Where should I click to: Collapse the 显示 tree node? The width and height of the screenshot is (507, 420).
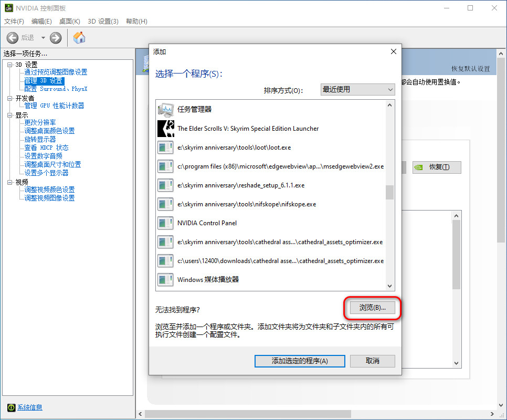[x=9, y=115]
